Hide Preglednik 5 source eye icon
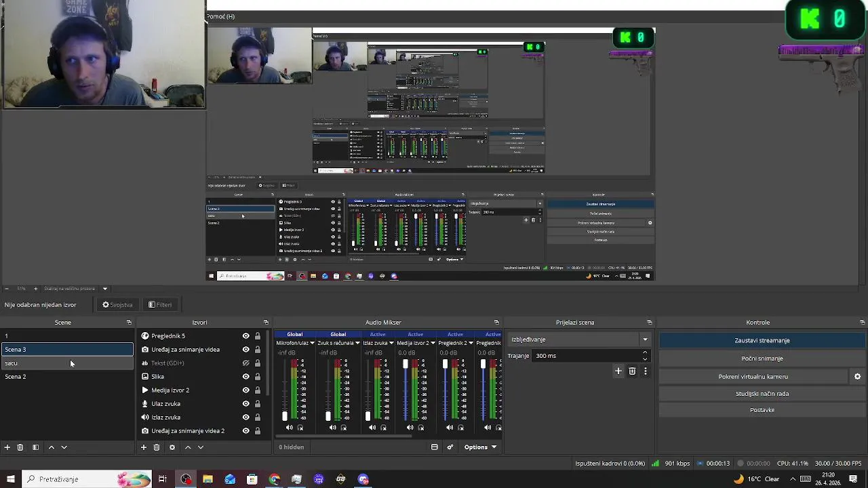The height and width of the screenshot is (488, 868). click(246, 336)
